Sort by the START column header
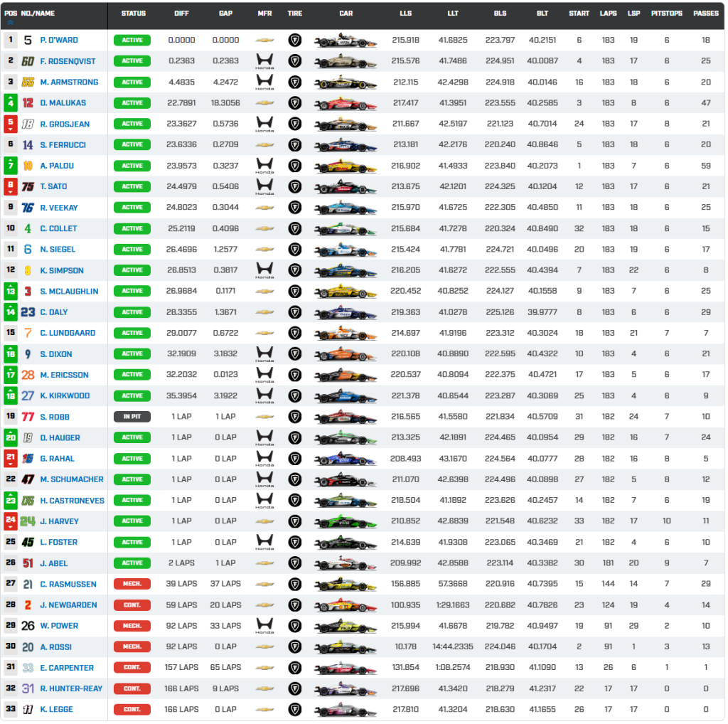Screen dimensions: 728x724 579,14
